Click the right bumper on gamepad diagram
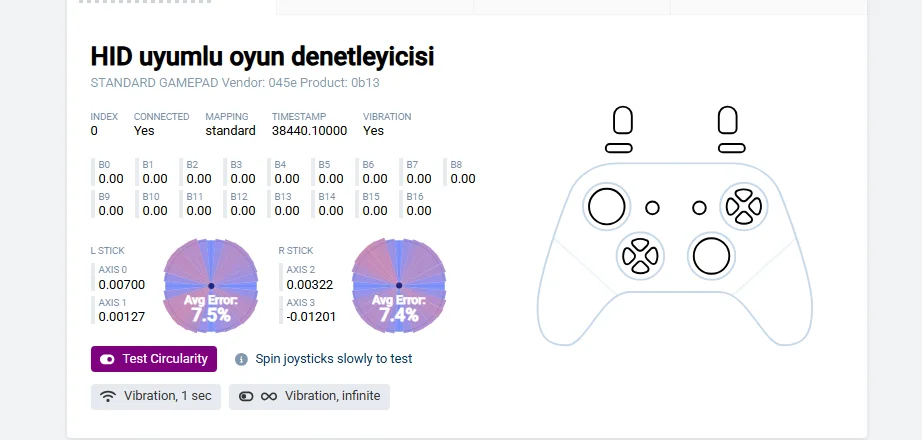922x440 pixels. [731, 148]
